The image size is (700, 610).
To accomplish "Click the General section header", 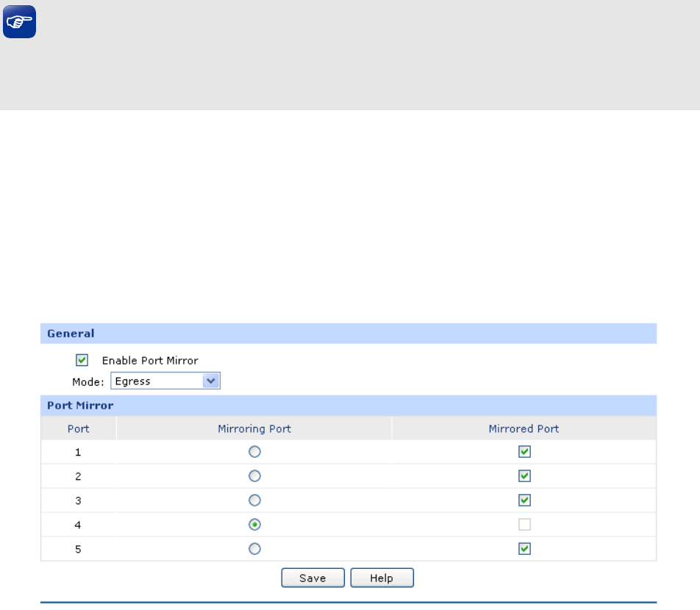I will [x=71, y=334].
